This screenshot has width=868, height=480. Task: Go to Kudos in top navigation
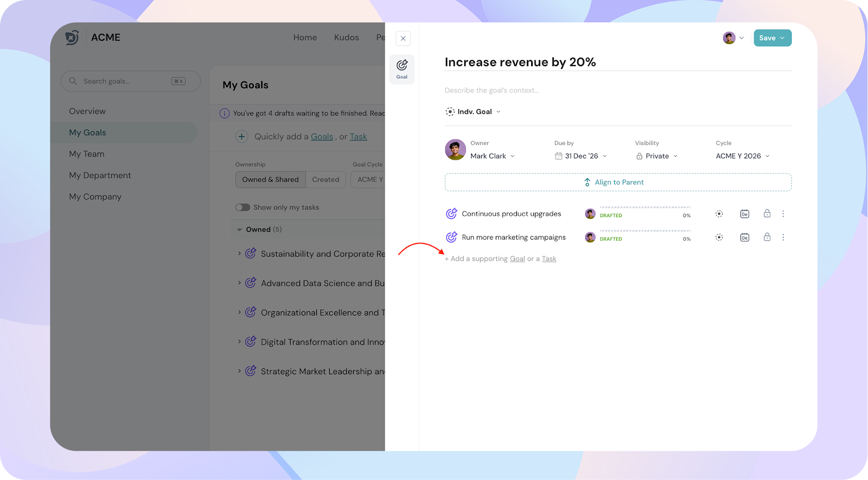(347, 37)
